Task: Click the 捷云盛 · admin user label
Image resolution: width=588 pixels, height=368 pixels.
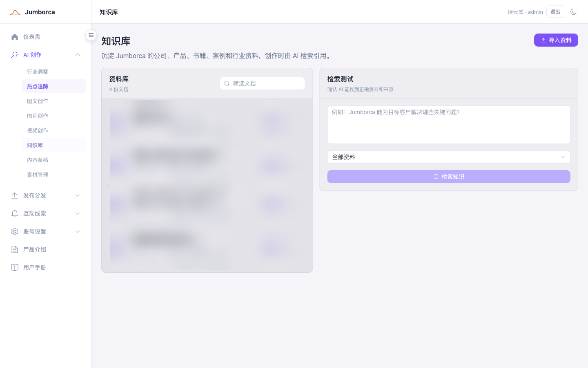Action: 525,12
